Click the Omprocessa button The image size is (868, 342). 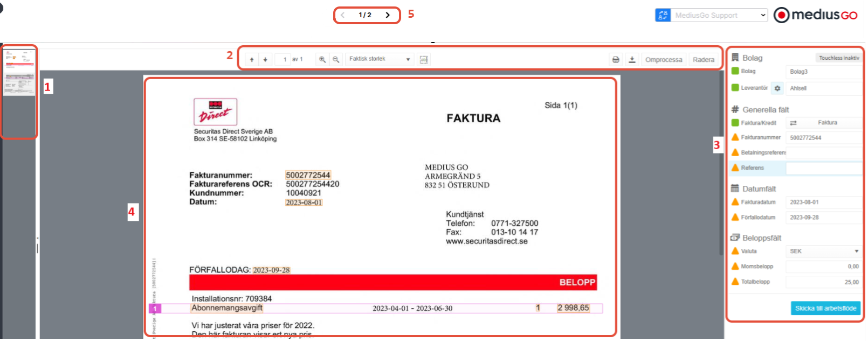(x=664, y=60)
